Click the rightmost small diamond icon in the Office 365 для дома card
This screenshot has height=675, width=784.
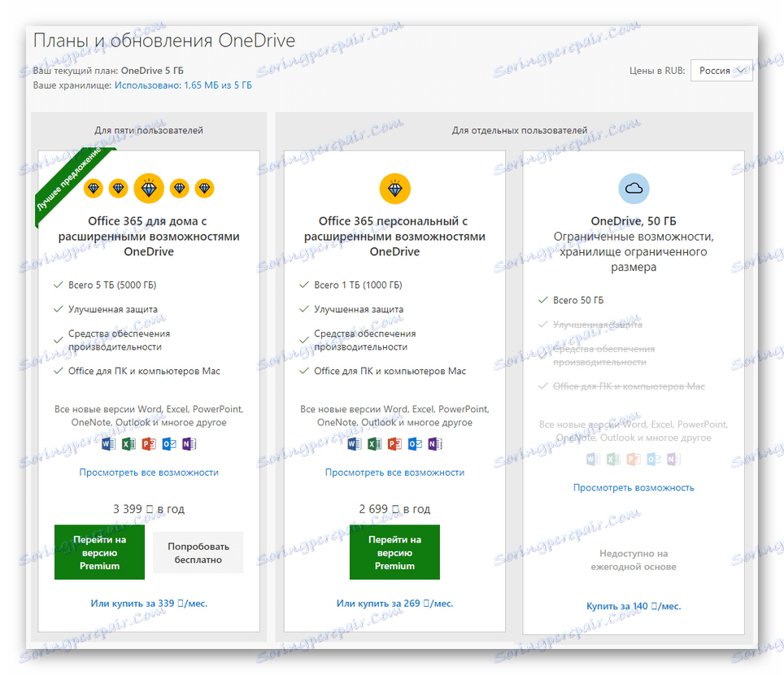click(204, 189)
